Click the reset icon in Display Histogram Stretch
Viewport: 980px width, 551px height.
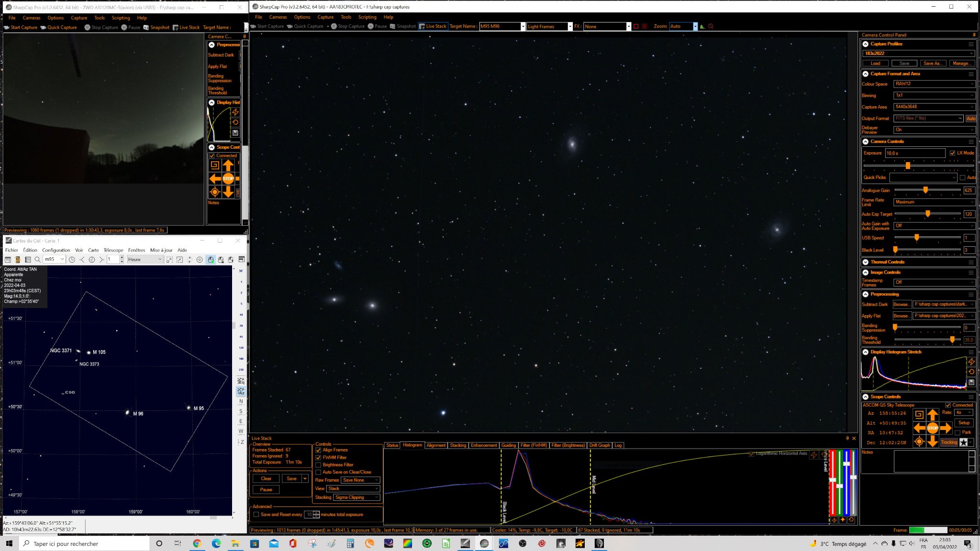971,372
